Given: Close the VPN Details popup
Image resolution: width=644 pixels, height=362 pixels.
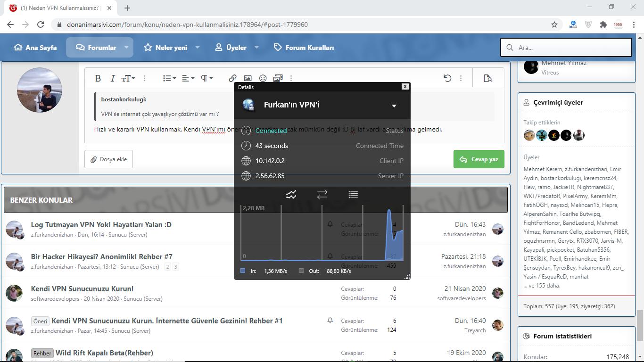Looking at the screenshot, I should pyautogui.click(x=405, y=87).
